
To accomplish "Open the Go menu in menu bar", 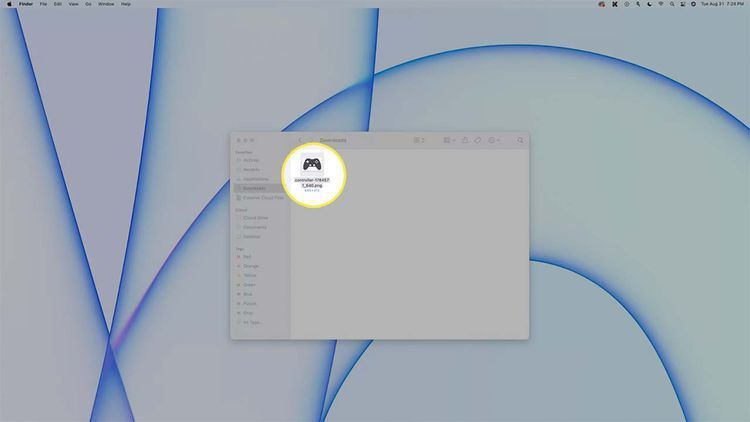I will tap(88, 4).
